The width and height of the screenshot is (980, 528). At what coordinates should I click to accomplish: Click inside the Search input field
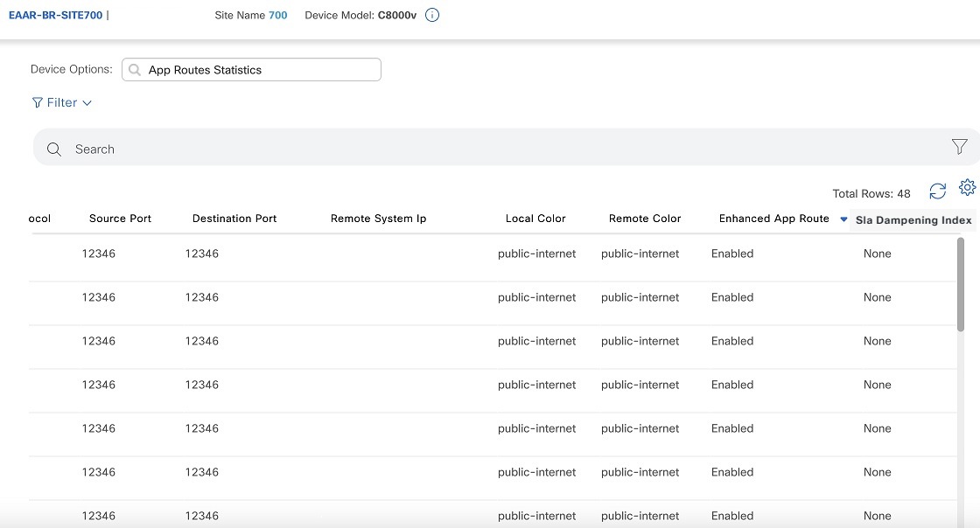350,149
